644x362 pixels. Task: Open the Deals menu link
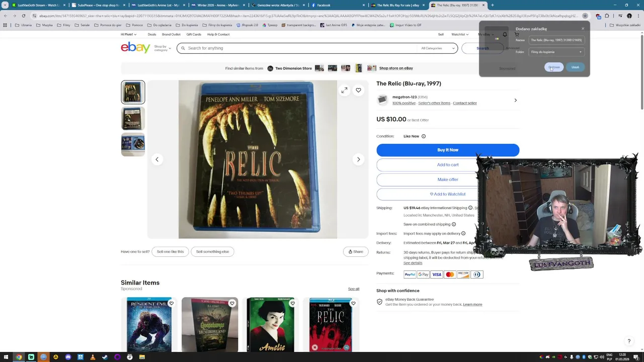pos(151,35)
